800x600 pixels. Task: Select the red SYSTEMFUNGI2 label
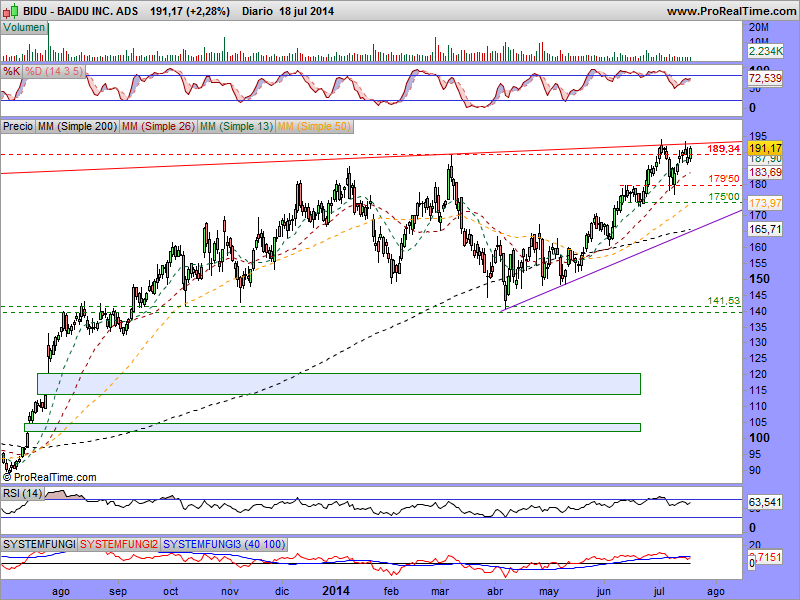click(119, 544)
